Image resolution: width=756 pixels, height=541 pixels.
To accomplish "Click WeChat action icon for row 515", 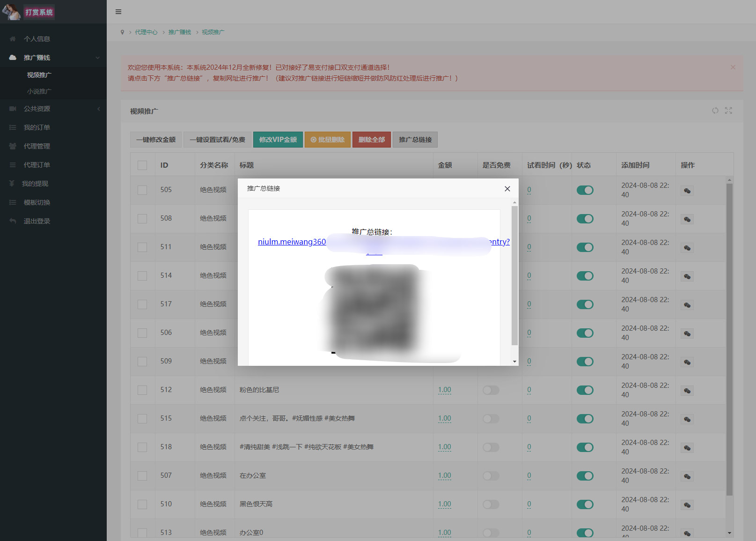I will 687,419.
